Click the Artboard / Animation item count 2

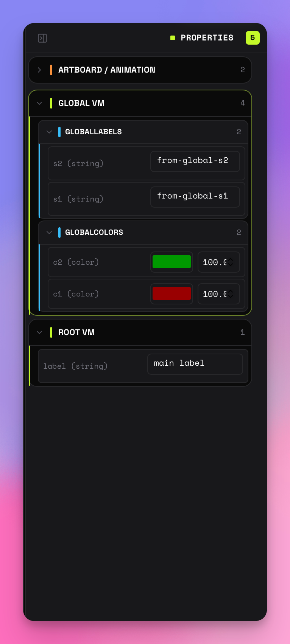coord(243,70)
